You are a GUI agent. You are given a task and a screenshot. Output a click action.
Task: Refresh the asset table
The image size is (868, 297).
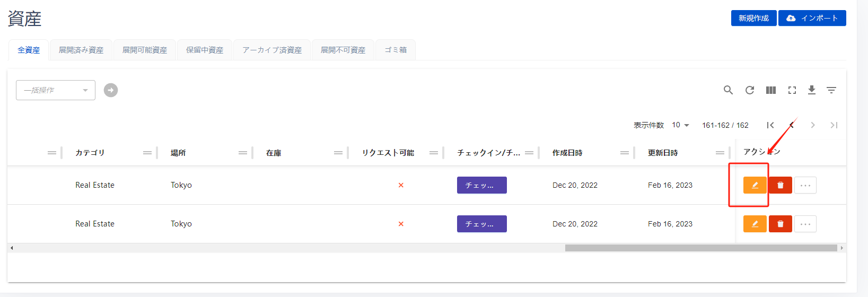tap(749, 90)
